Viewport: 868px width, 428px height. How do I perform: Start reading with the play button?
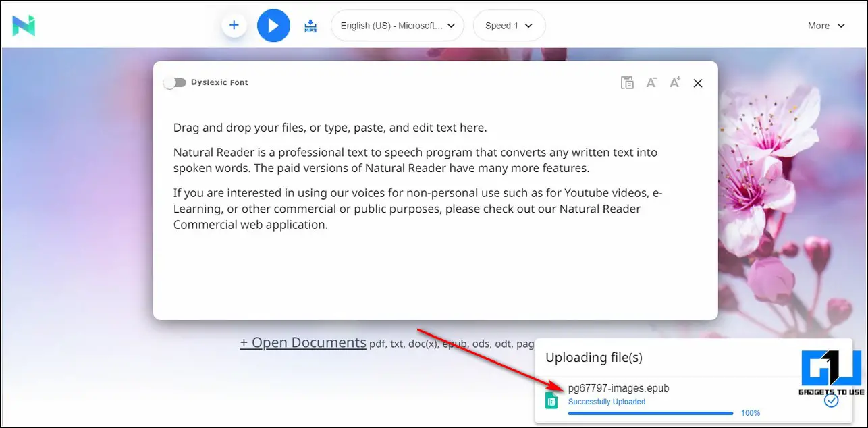[273, 26]
